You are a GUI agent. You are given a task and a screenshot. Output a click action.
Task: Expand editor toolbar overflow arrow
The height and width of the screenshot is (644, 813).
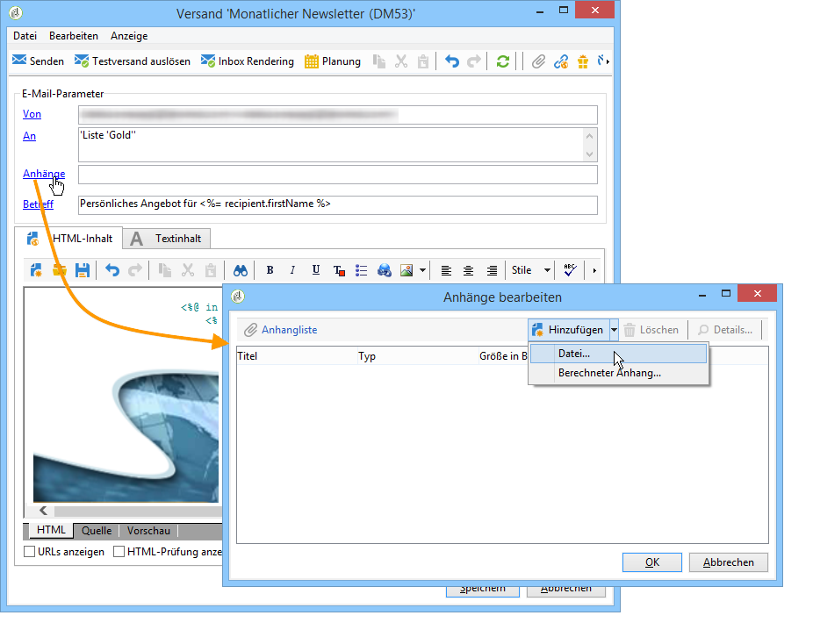[594, 270]
